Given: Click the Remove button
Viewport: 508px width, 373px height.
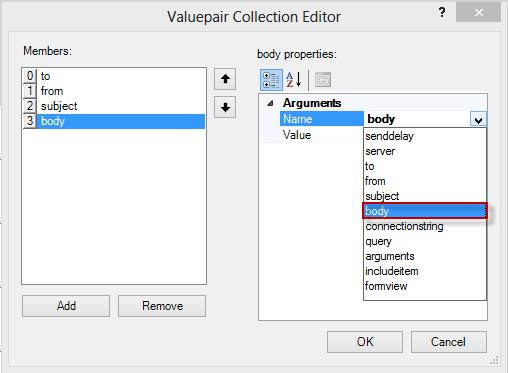Looking at the screenshot, I should (162, 306).
